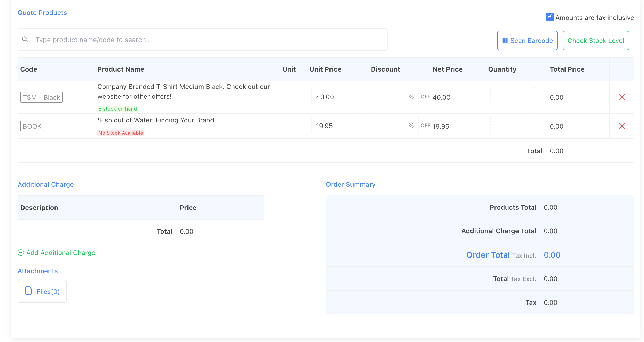Screen dimensions: 644x342
Task: Remove the TSM - Black product row
Action: coord(622,97)
